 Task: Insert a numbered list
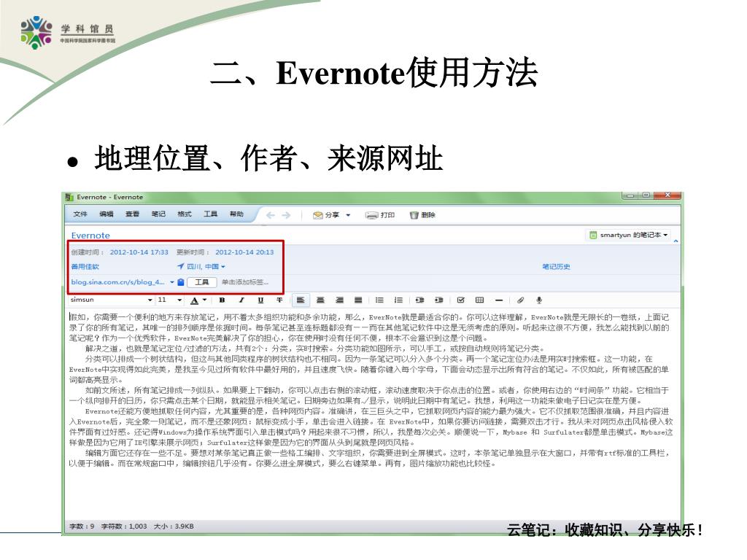(398, 300)
